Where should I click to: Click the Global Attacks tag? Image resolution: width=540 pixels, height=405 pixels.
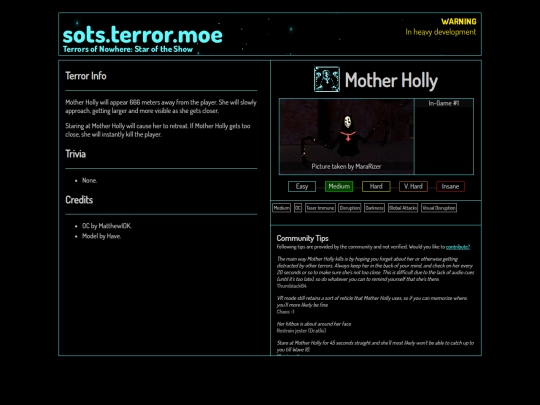[403, 208]
